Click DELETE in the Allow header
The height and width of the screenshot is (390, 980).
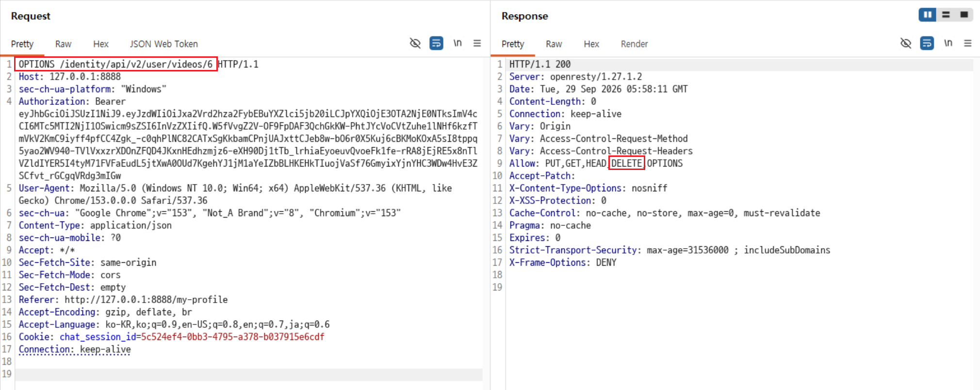click(626, 163)
